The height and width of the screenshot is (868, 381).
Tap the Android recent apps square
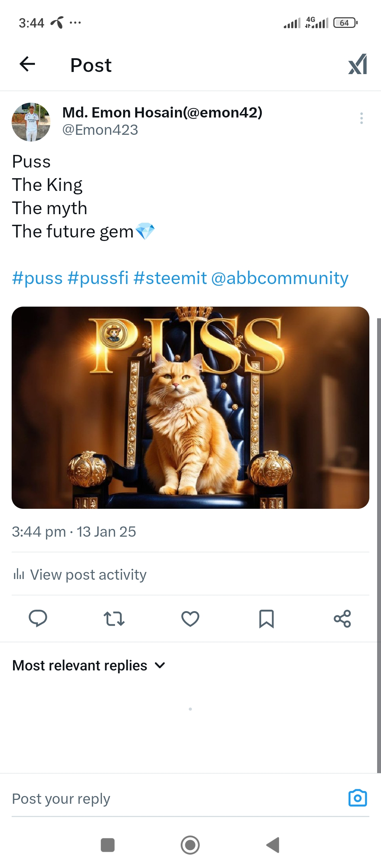(108, 845)
